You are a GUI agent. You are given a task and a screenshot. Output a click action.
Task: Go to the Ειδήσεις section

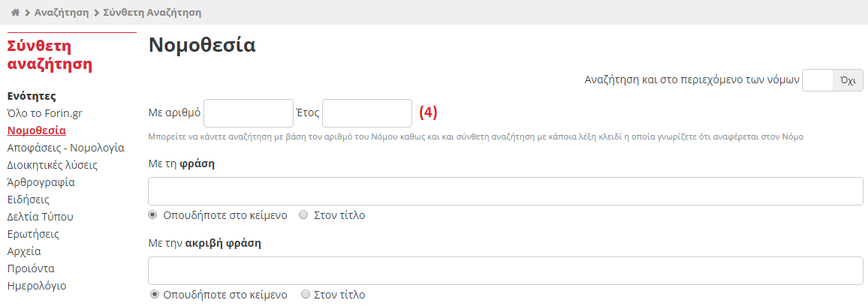pos(28,199)
